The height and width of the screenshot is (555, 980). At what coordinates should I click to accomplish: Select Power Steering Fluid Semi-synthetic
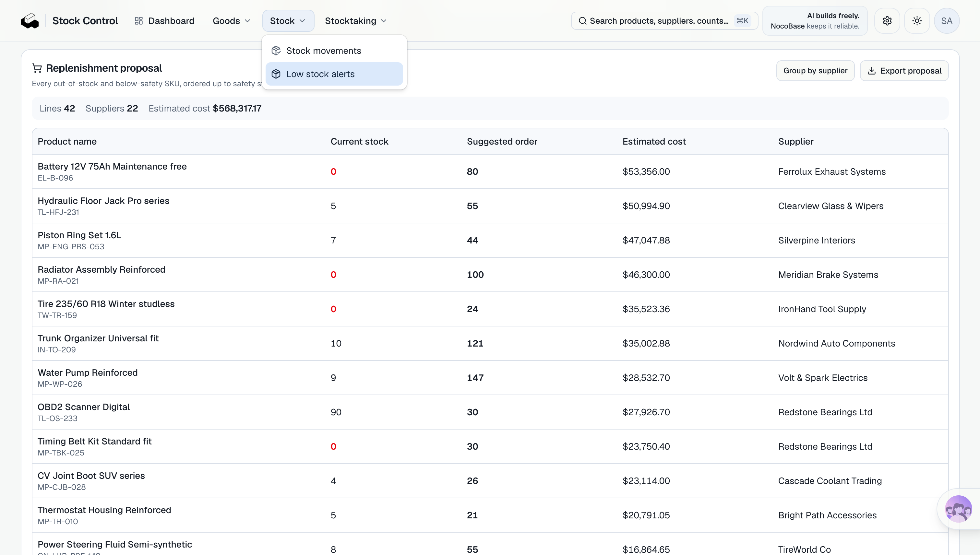click(115, 544)
